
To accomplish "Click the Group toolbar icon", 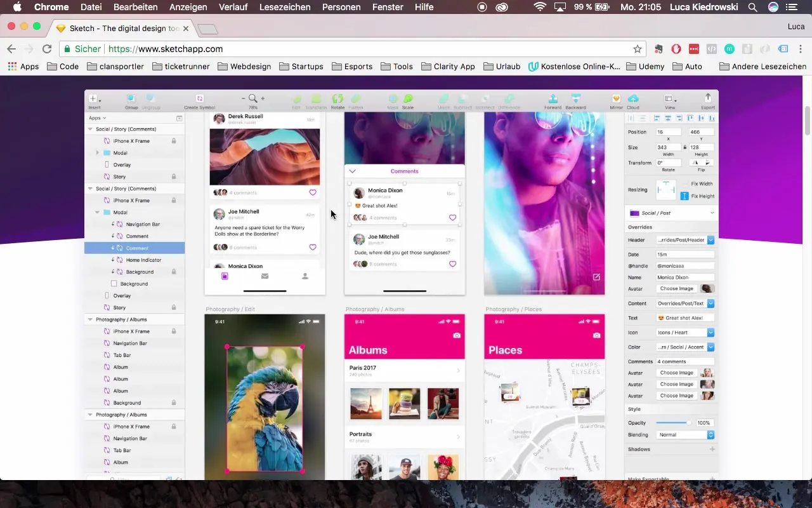I will (131, 98).
